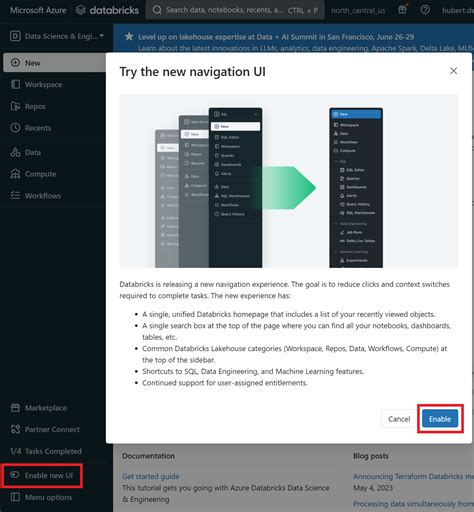The image size is (474, 512).
Task: Click the Blog posts heading
Action: tap(371, 456)
